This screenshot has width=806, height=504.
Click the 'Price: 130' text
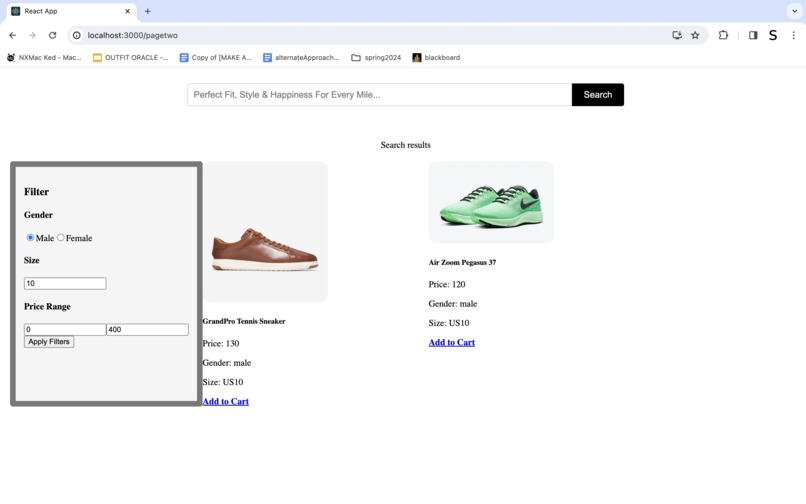[x=221, y=344]
